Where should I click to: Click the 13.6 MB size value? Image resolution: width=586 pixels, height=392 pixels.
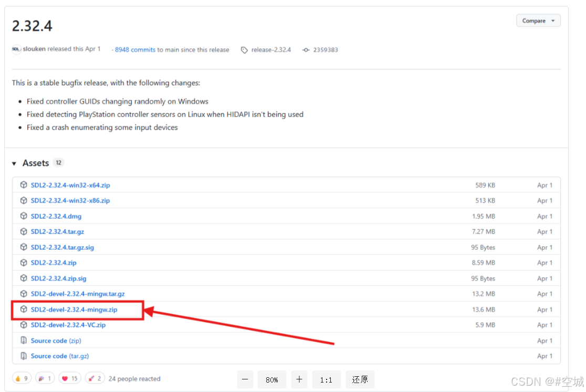(484, 310)
